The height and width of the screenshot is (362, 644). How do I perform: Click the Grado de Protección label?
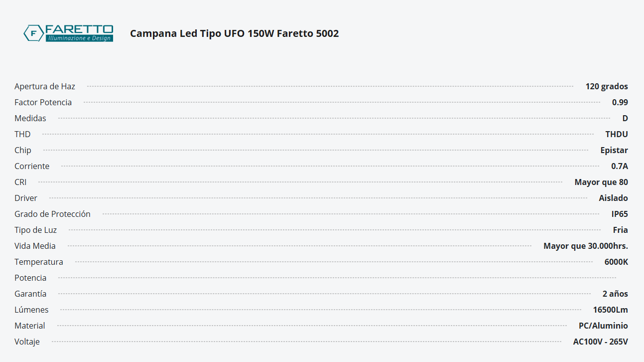tap(52, 214)
